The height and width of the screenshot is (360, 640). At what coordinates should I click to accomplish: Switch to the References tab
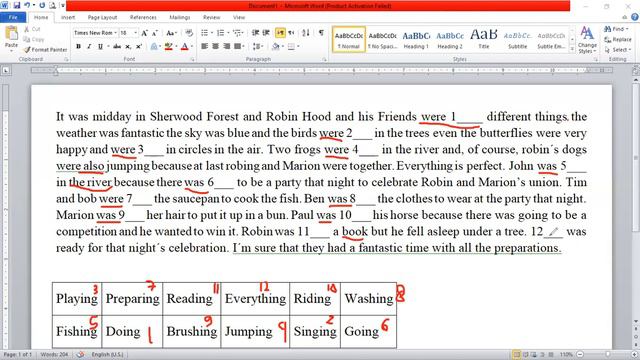click(143, 17)
